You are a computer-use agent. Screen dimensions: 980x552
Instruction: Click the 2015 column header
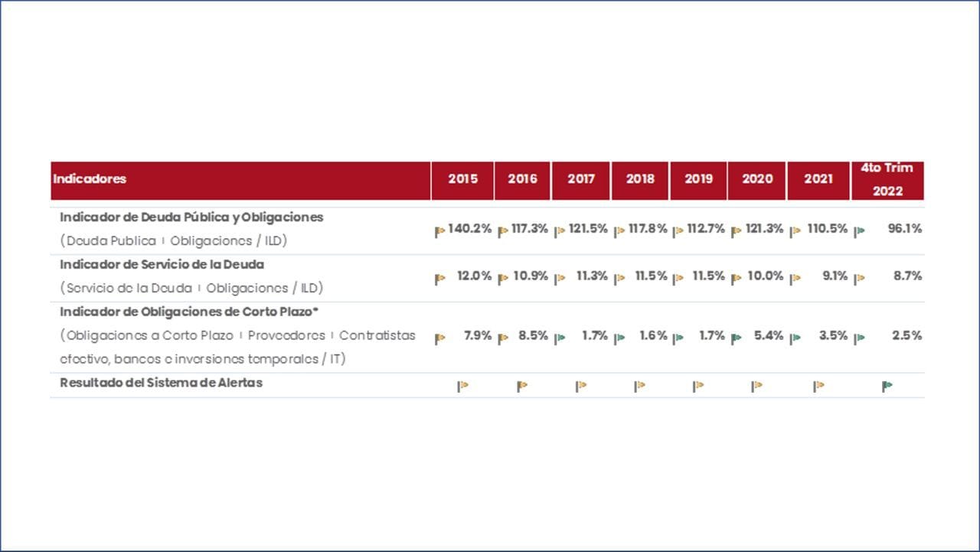point(462,179)
